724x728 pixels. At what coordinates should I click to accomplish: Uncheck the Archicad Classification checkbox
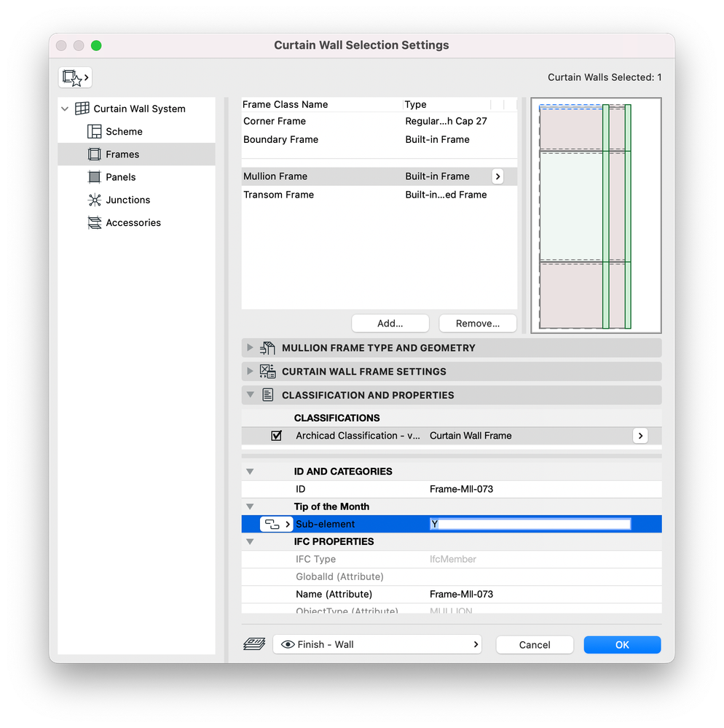coord(276,436)
